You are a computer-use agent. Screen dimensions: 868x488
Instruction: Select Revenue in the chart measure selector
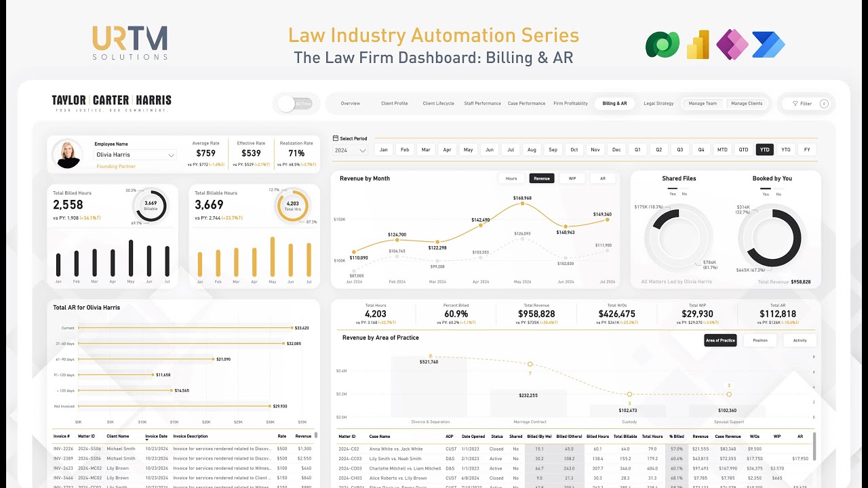542,178
